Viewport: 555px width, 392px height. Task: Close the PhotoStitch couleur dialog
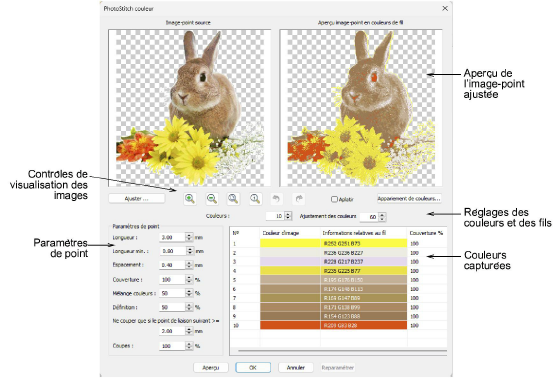(445, 8)
